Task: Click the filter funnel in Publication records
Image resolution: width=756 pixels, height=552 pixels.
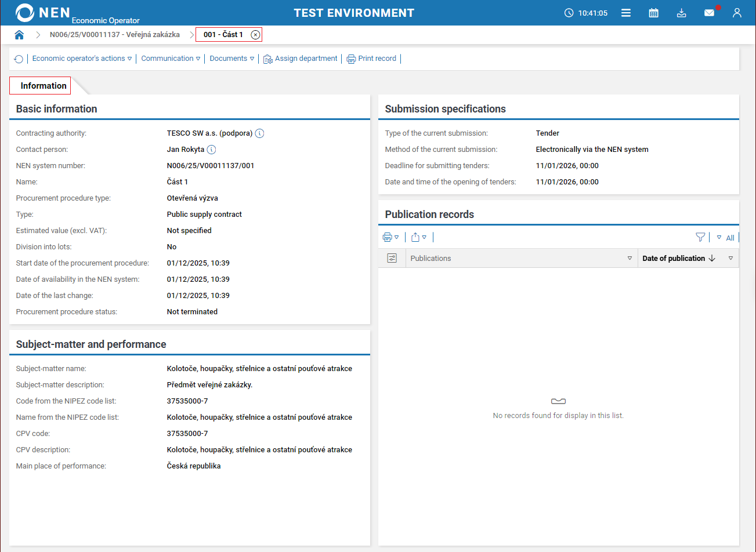Action: click(700, 237)
